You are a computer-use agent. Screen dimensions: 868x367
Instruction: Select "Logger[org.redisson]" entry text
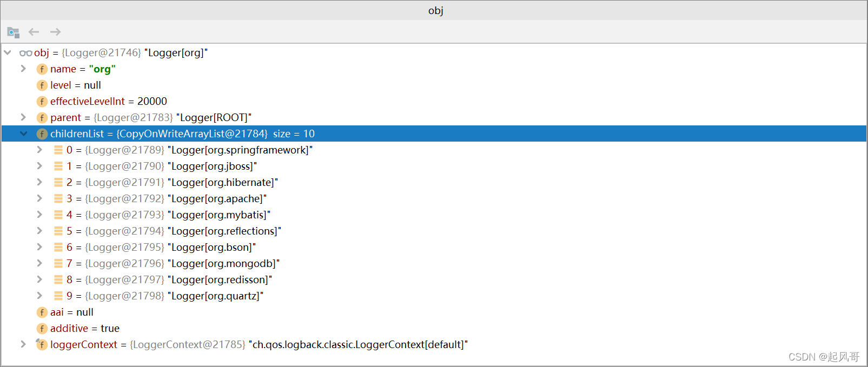[x=220, y=279]
